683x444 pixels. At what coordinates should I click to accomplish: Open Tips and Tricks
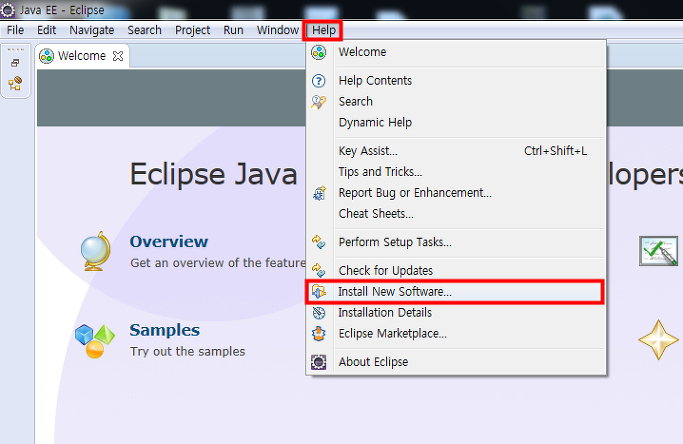tap(456, 172)
